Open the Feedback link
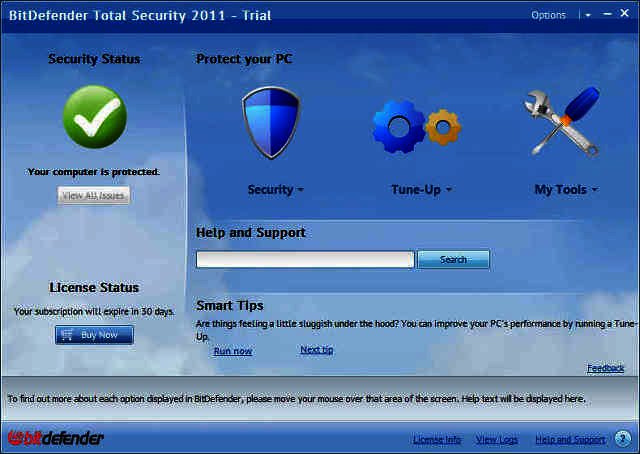Viewport: 640px width, 454px height. pos(605,368)
